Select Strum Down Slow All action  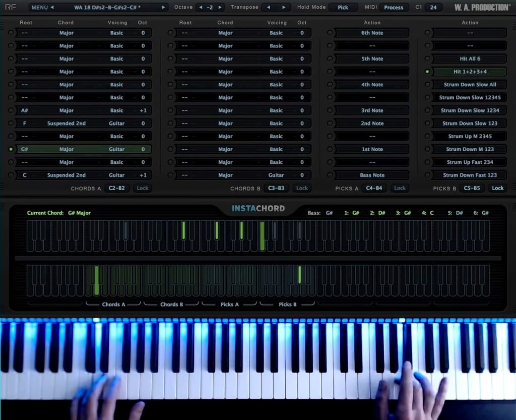click(470, 85)
